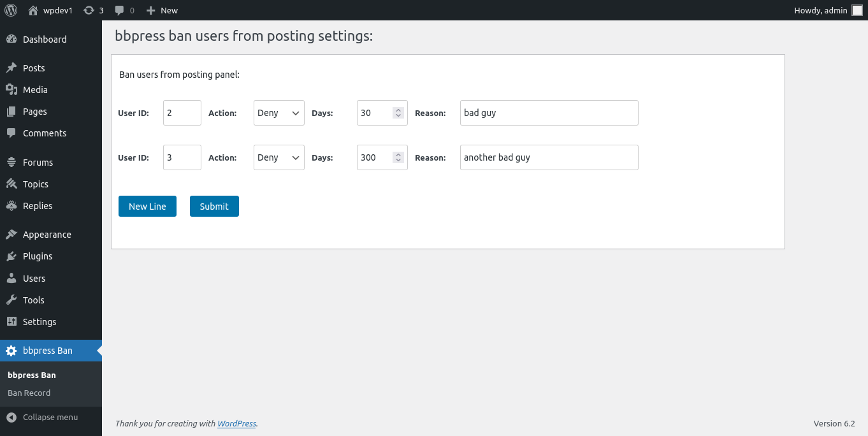Switch to the Ban Record submenu
This screenshot has height=436, width=868.
click(29, 393)
